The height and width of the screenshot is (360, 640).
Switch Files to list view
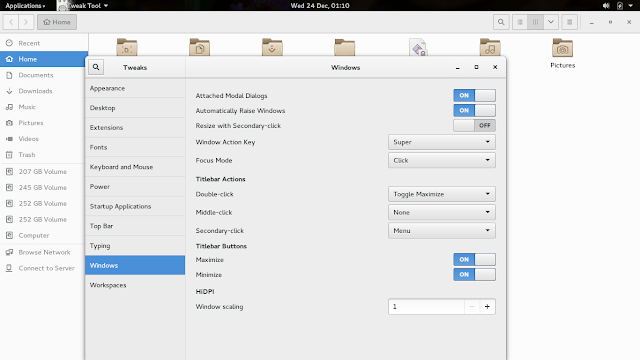[520, 22]
